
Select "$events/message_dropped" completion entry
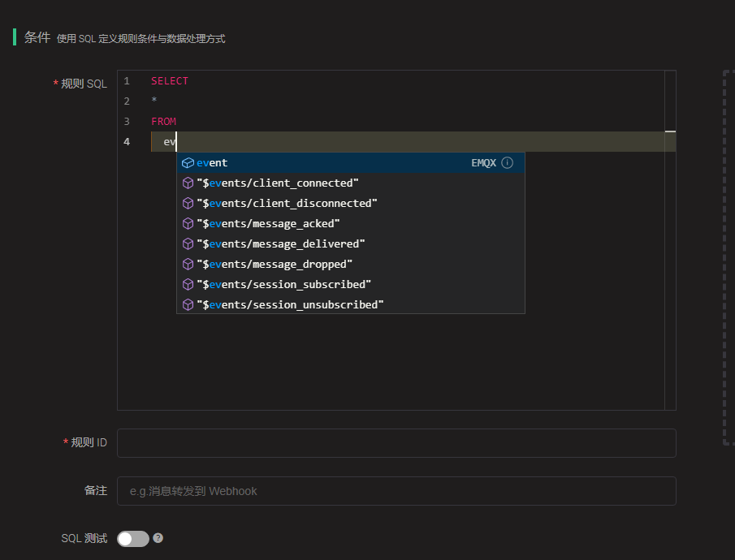pyautogui.click(x=351, y=265)
